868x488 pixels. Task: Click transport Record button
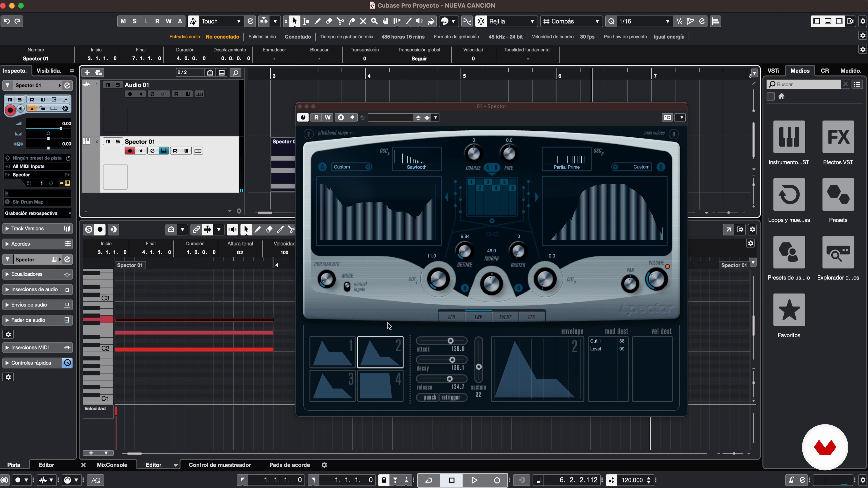497,480
